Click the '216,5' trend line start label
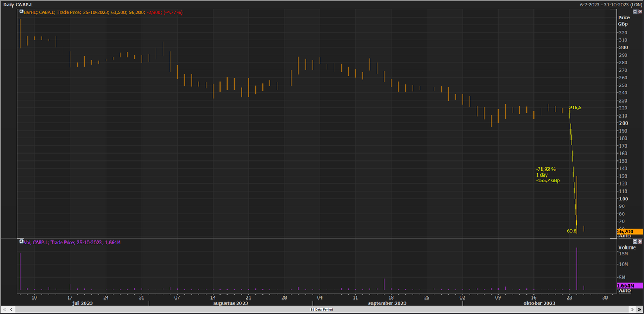 [x=575, y=108]
